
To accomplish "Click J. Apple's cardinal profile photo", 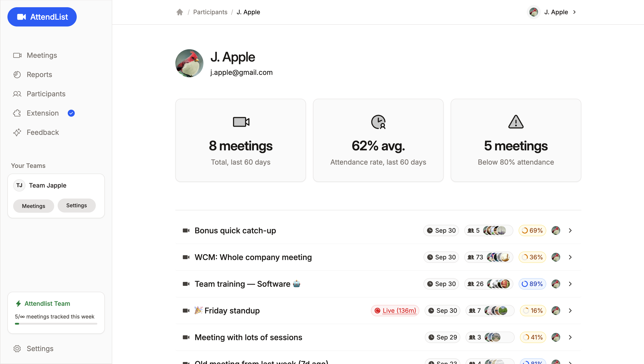I will [189, 63].
